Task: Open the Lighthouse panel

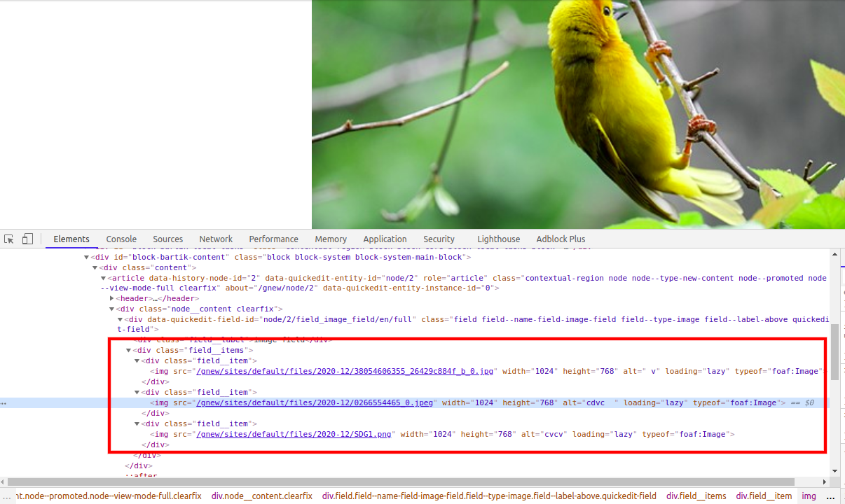Action: point(498,239)
